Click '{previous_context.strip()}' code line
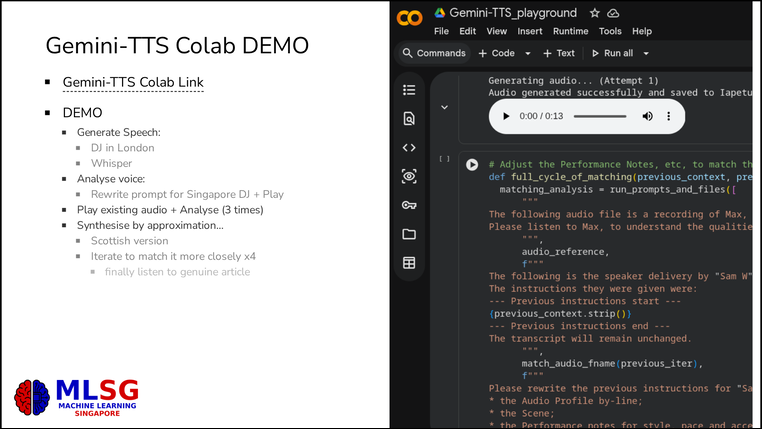 point(560,314)
